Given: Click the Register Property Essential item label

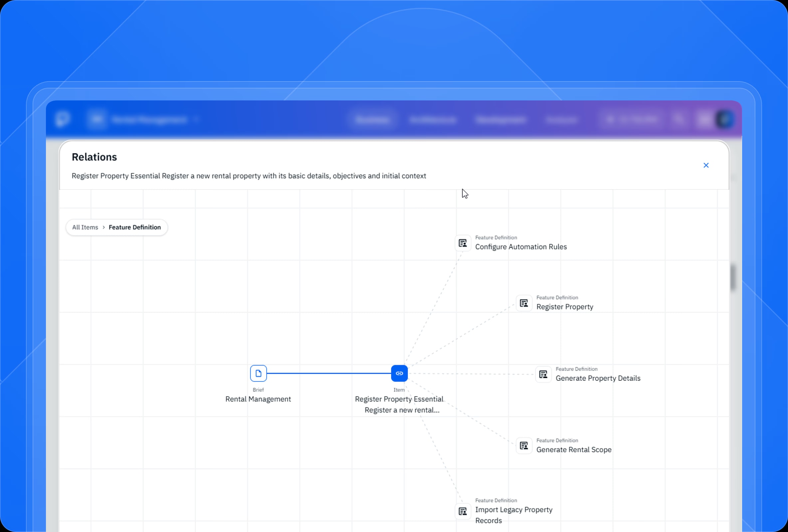Looking at the screenshot, I should point(399,405).
